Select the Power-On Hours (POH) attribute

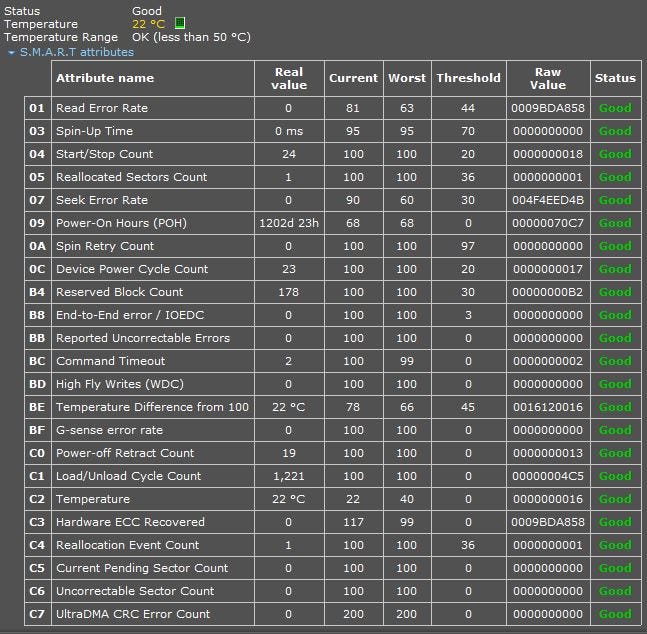pos(121,223)
